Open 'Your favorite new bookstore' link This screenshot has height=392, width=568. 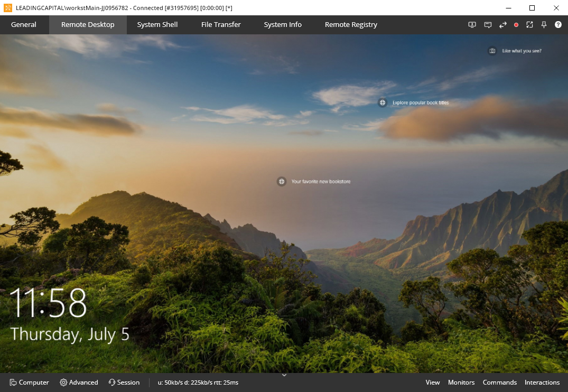point(321,182)
